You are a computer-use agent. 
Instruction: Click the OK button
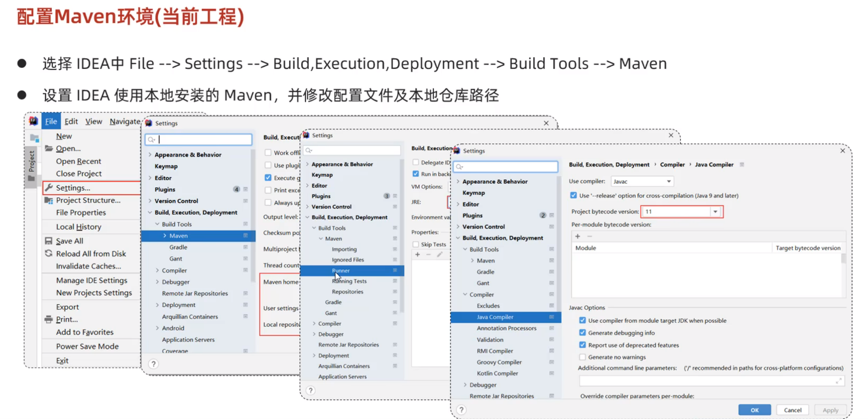[x=754, y=410]
